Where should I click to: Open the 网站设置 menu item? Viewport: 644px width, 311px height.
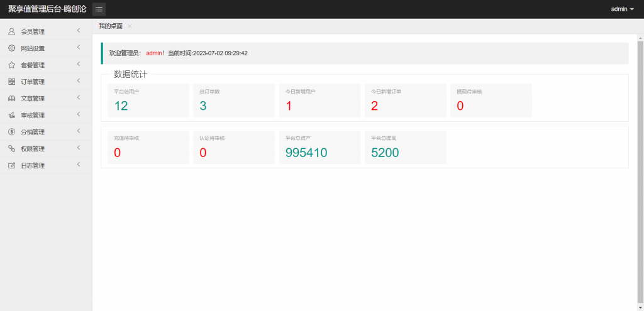click(x=46, y=48)
